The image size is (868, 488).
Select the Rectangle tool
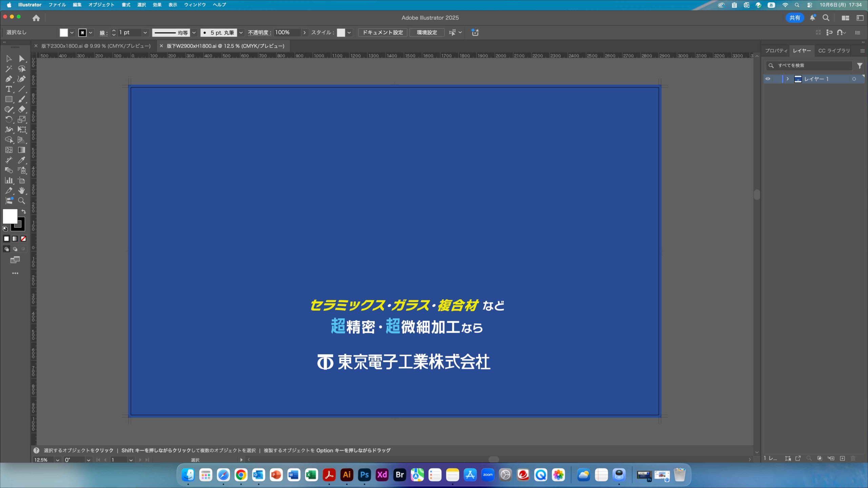[8, 99]
